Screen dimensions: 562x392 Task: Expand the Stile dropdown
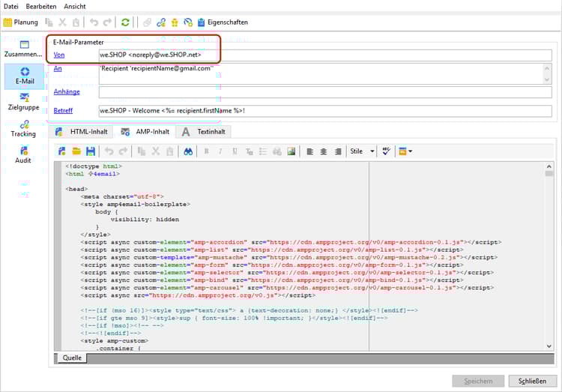(x=372, y=151)
